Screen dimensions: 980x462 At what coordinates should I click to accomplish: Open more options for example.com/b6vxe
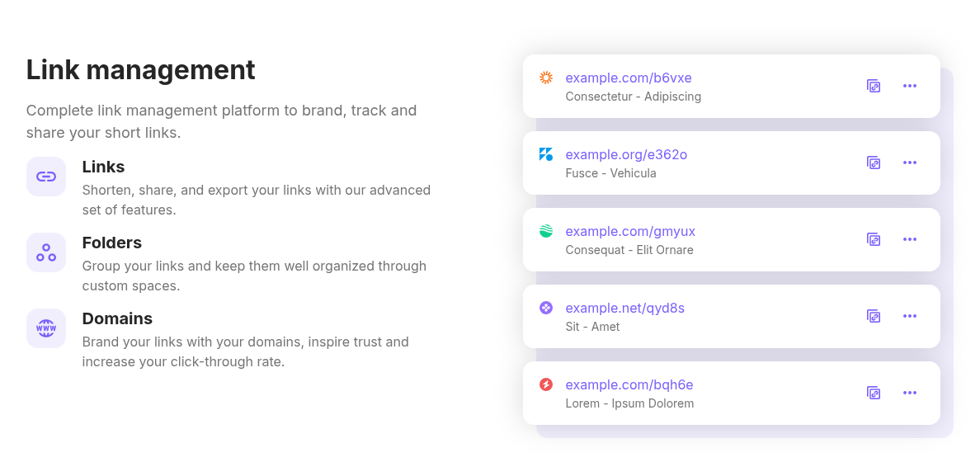tap(910, 86)
